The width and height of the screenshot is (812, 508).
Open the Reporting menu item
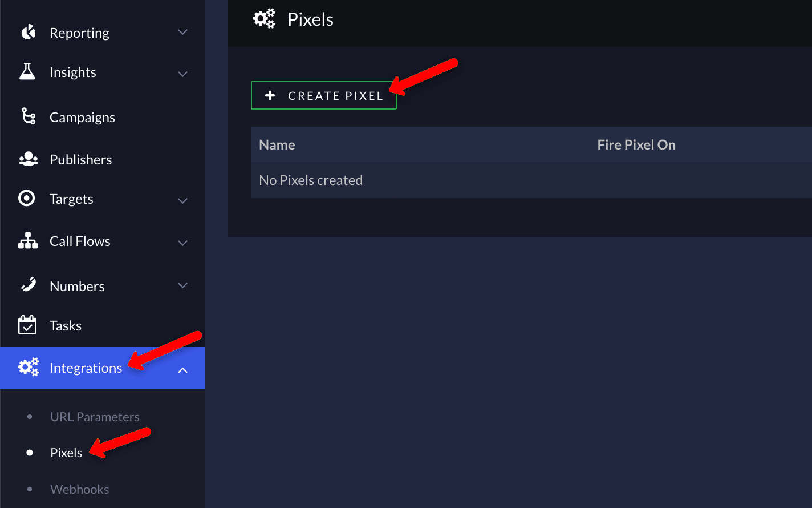pos(103,33)
